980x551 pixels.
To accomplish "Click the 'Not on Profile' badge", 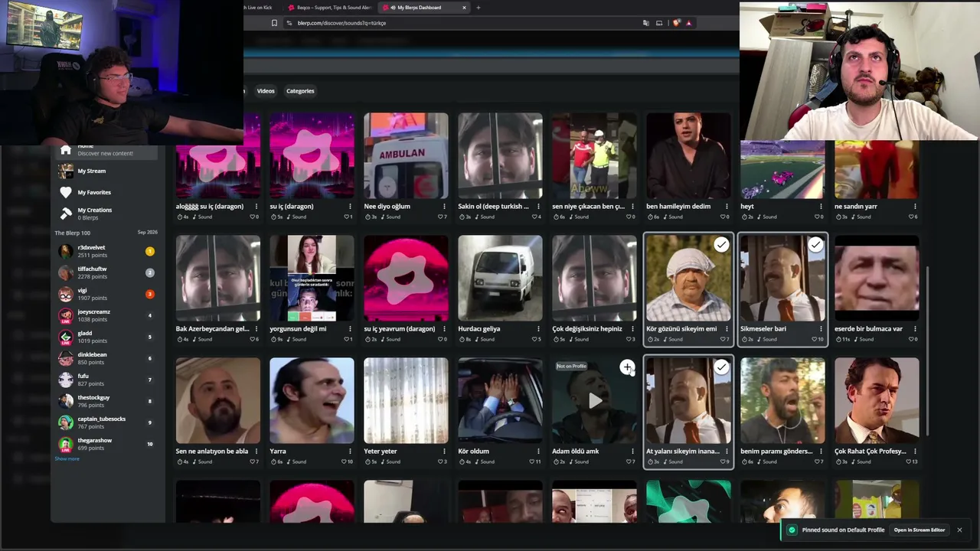I will pos(571,367).
